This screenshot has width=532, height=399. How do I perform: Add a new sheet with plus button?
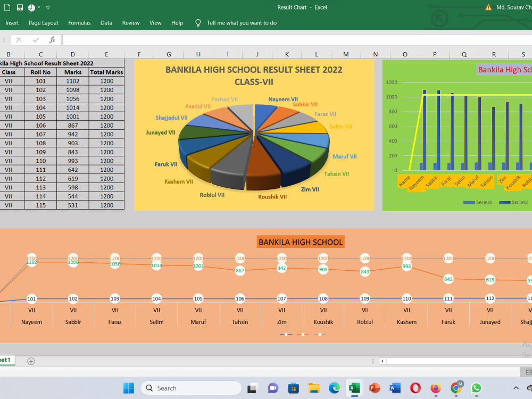(x=31, y=361)
